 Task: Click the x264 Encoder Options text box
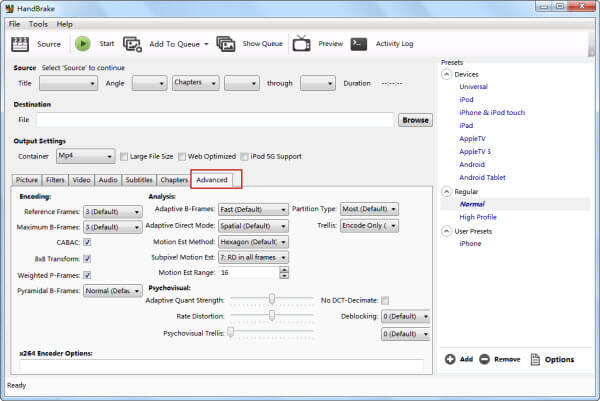click(222, 365)
